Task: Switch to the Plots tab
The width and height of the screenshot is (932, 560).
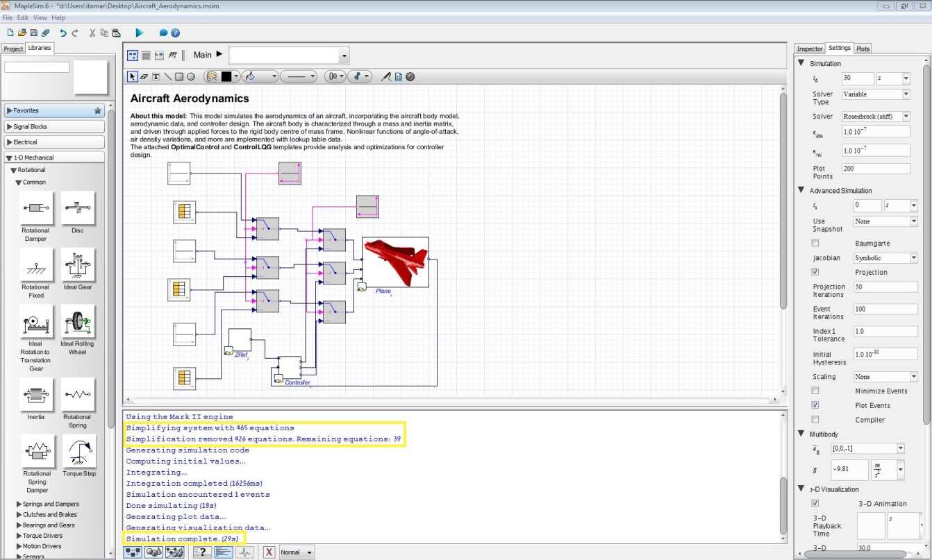Action: tap(862, 49)
